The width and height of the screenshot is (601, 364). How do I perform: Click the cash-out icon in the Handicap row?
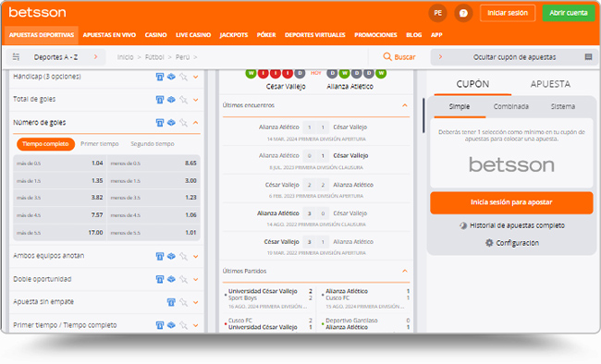160,77
